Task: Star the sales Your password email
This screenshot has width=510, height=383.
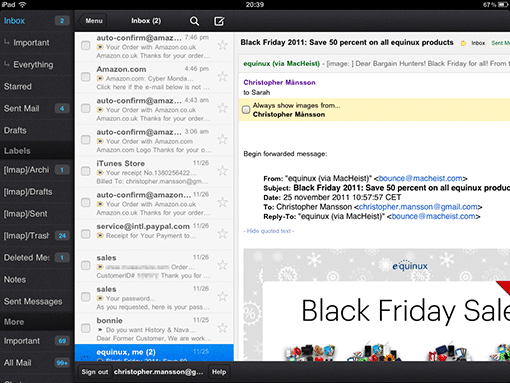Action: point(222,297)
